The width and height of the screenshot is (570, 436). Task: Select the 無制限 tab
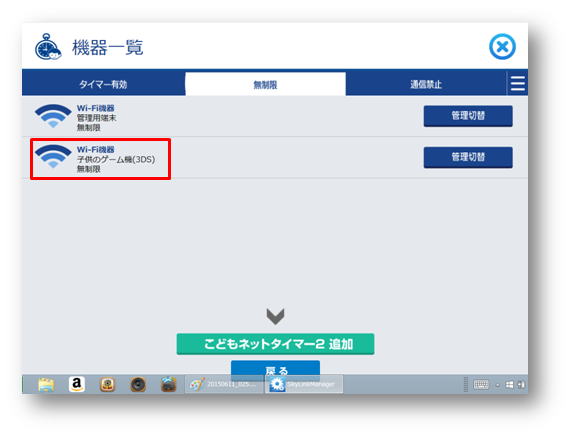(265, 84)
